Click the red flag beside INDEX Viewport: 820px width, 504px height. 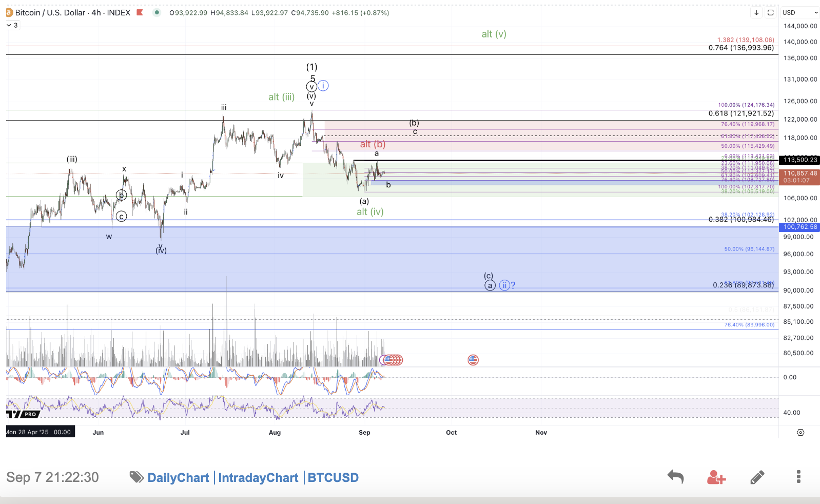(x=140, y=13)
